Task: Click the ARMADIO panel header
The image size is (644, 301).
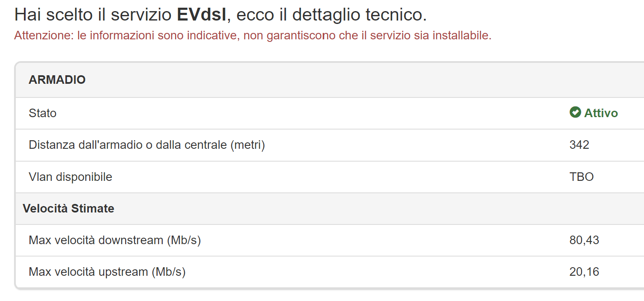Action: coord(57,80)
